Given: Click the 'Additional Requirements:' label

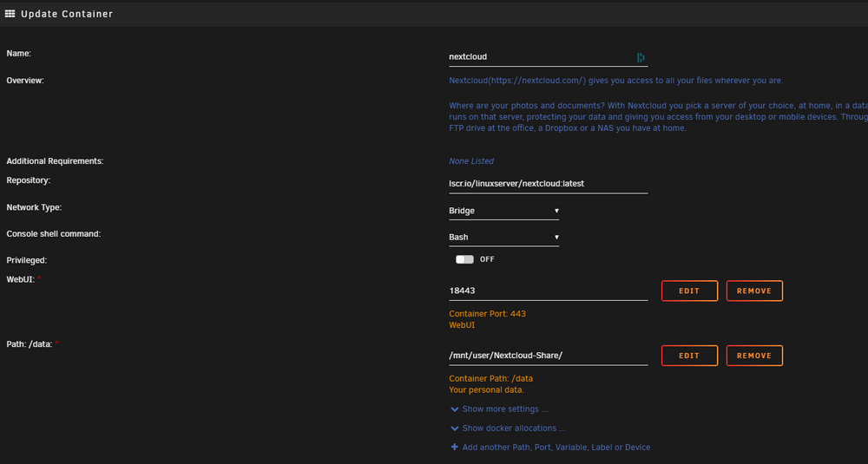Looking at the screenshot, I should coord(55,161).
